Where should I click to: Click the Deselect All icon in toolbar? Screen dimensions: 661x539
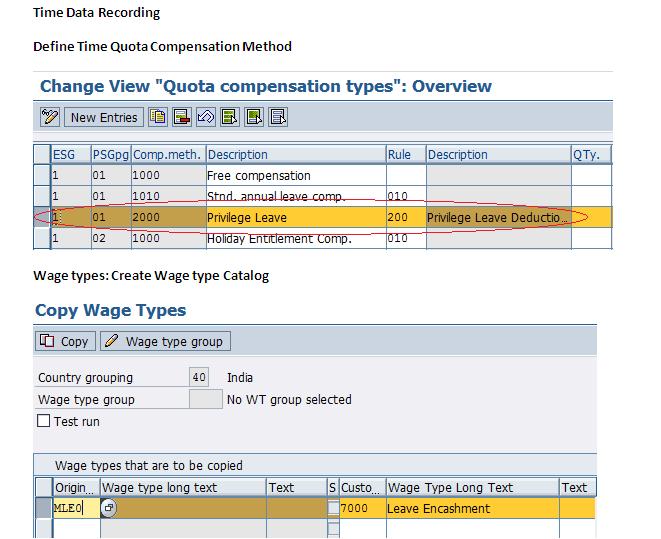point(278,117)
